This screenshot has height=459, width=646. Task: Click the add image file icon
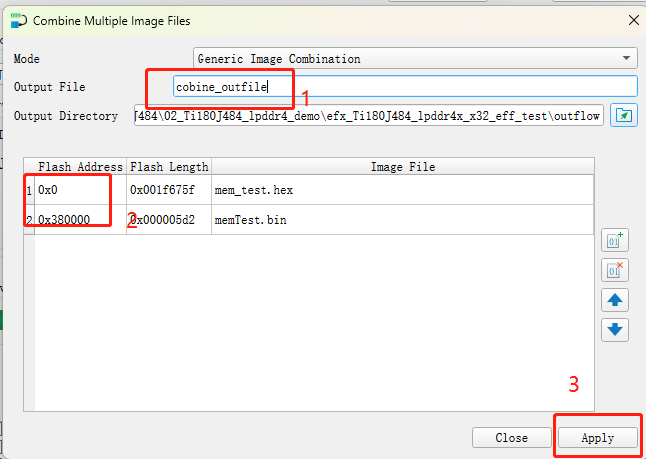tap(616, 240)
